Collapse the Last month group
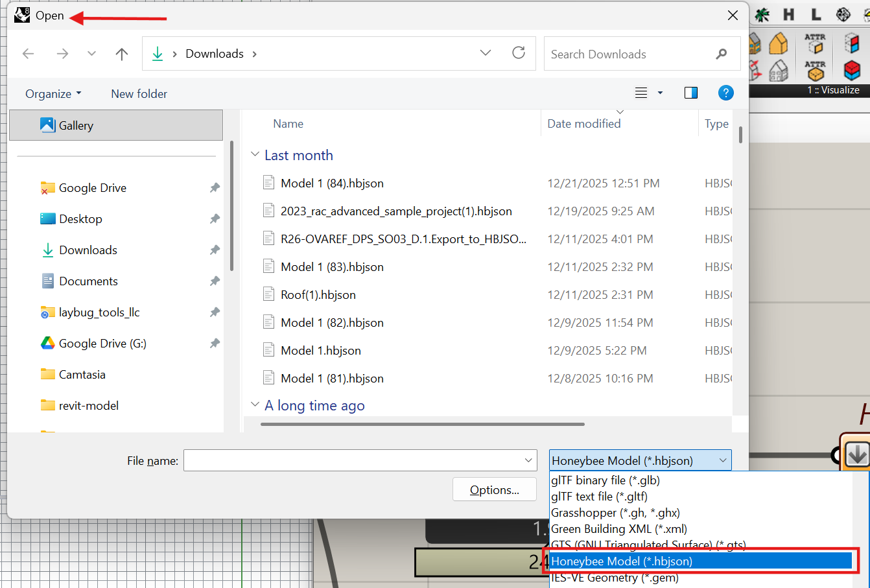Viewport: 870px width, 588px height. [x=255, y=155]
